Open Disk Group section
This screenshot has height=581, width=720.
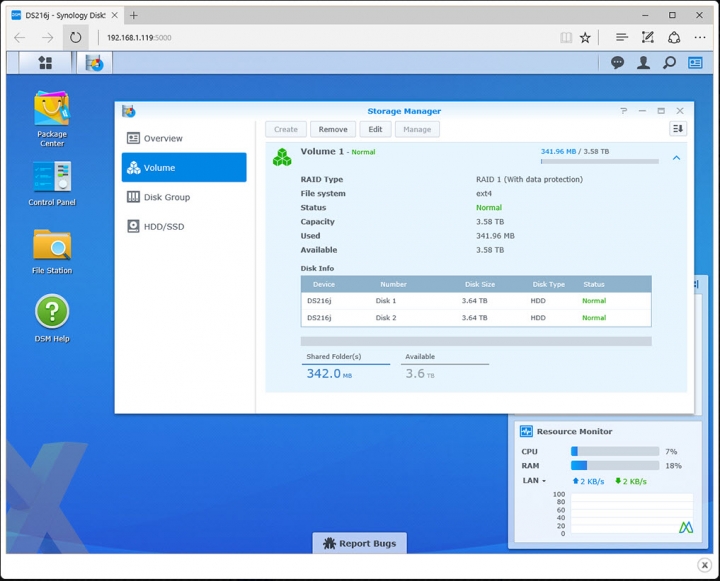pyautogui.click(x=184, y=197)
